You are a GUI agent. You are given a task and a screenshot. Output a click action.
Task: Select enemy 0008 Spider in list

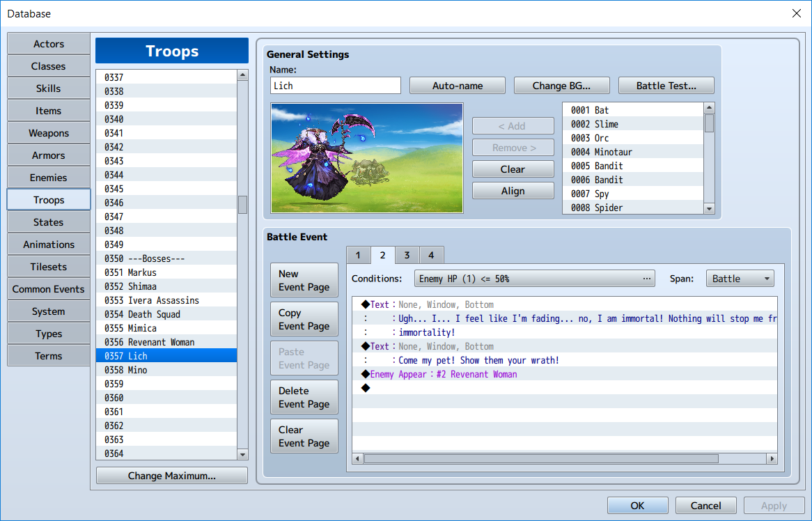pos(633,208)
